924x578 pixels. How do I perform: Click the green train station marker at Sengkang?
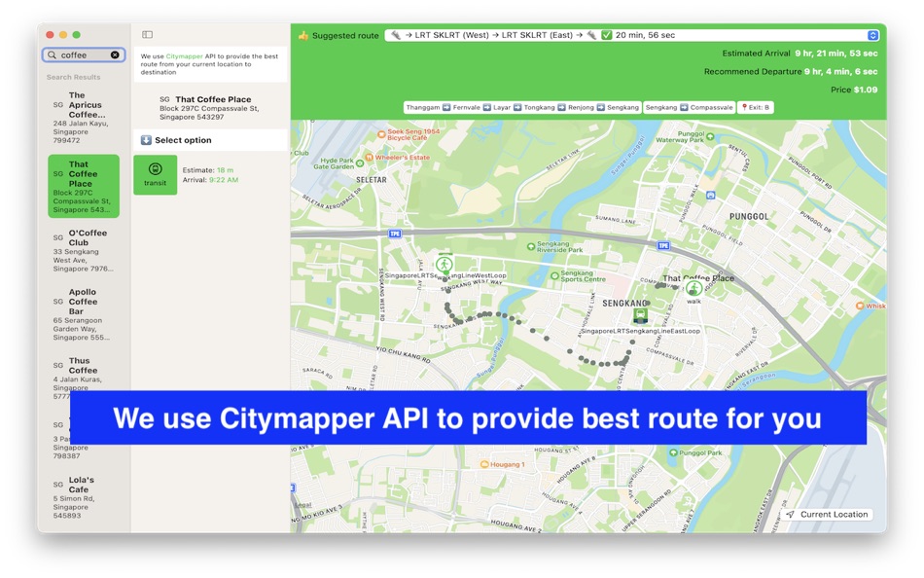(x=640, y=316)
